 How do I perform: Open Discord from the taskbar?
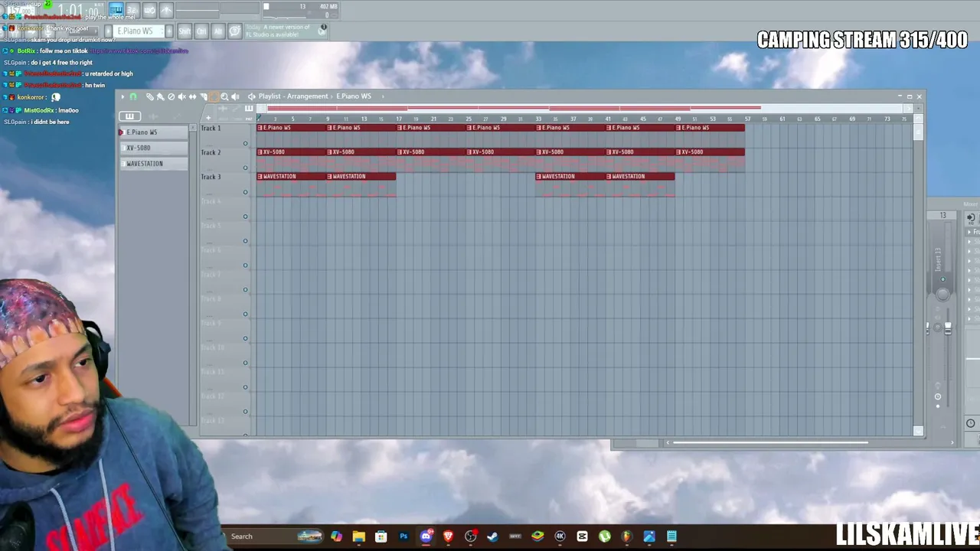(x=426, y=536)
